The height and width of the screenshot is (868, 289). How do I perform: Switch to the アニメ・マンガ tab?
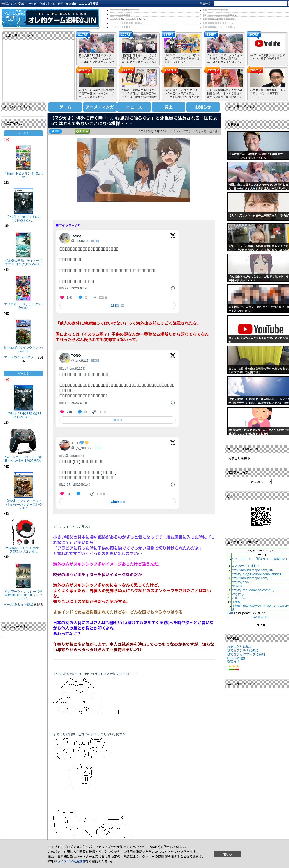click(99, 107)
